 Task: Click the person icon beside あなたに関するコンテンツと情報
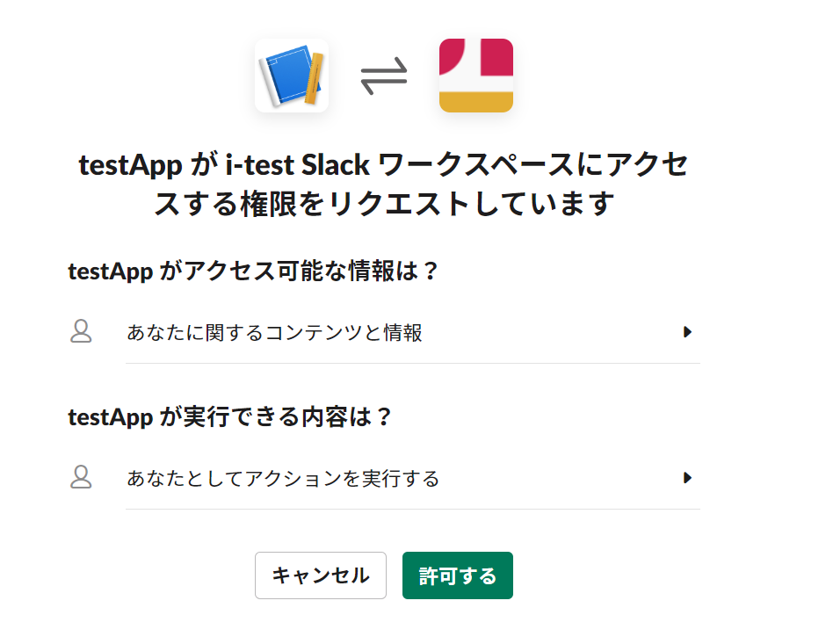click(81, 332)
